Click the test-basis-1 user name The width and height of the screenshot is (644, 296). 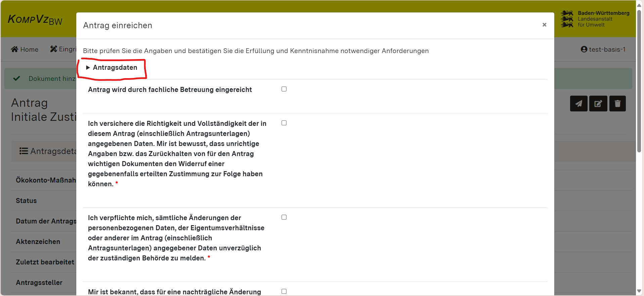607,49
